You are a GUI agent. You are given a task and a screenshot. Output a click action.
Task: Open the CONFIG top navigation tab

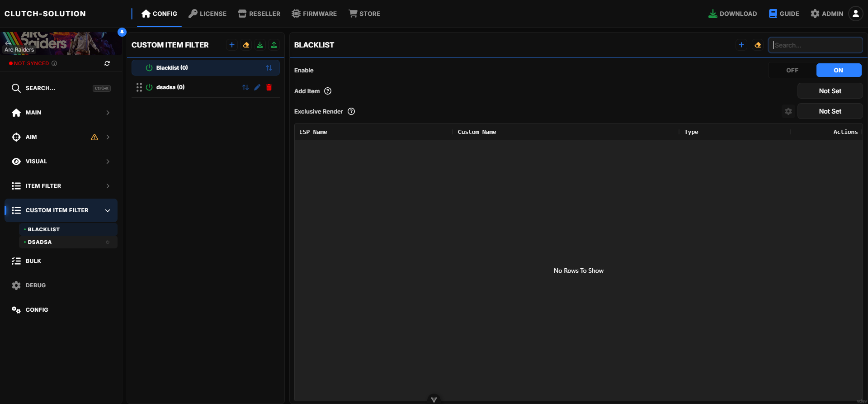click(x=159, y=14)
